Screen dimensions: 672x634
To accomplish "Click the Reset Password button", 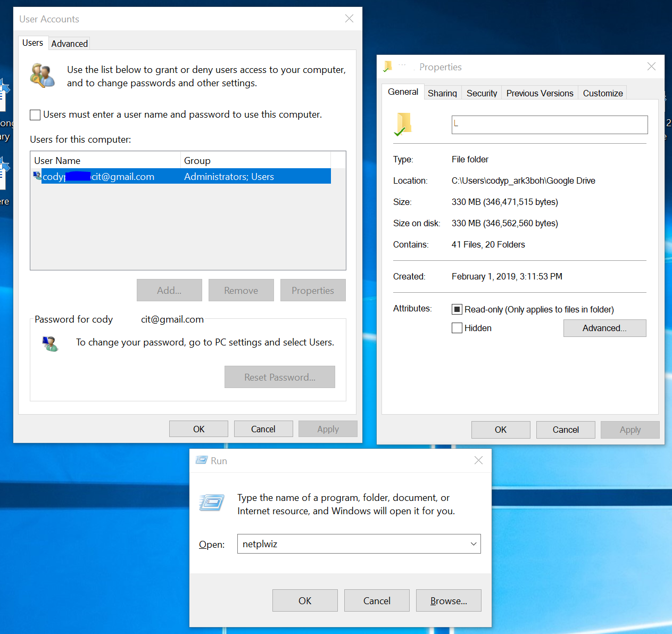I will pyautogui.click(x=279, y=377).
